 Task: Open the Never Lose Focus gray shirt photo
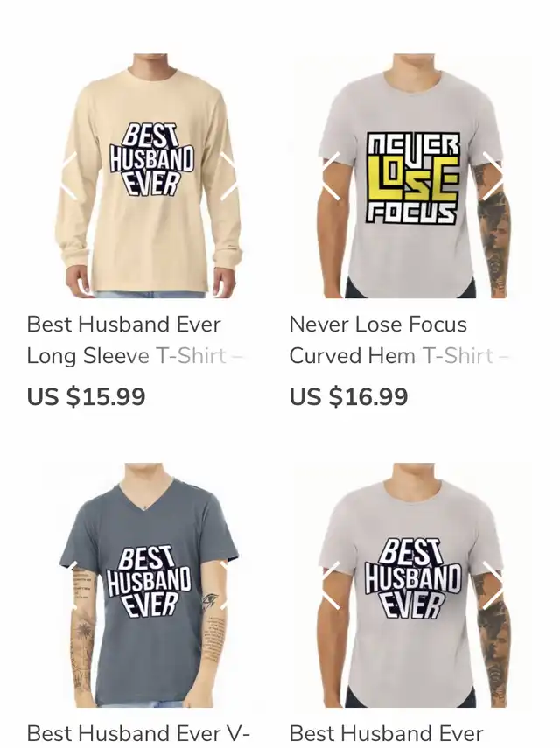411,176
